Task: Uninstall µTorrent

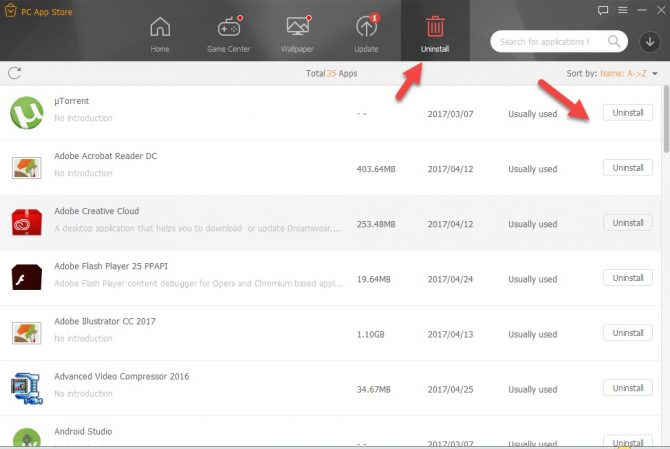Action: pos(628,113)
